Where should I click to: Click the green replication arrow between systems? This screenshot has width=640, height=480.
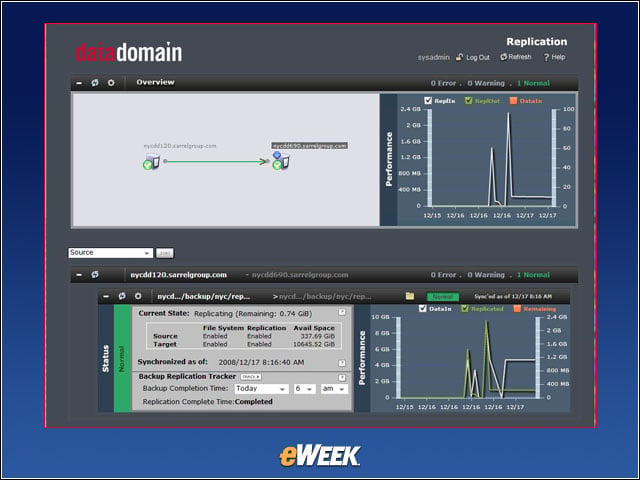click(x=216, y=162)
